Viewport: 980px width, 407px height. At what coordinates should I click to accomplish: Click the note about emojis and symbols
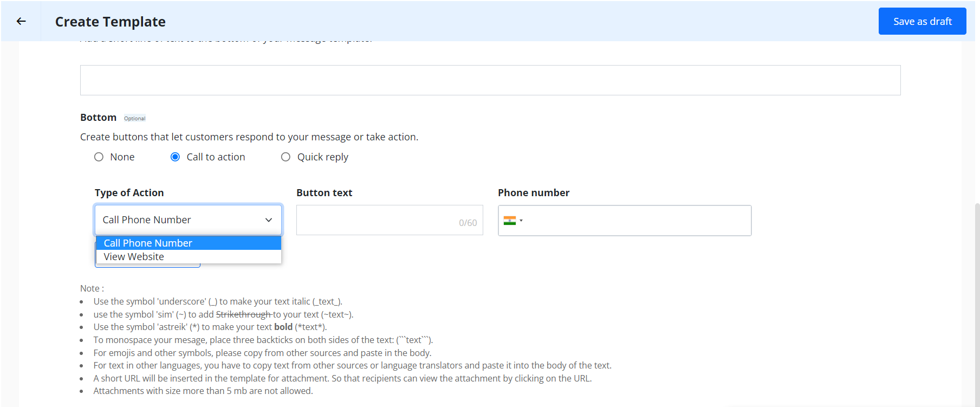(262, 353)
